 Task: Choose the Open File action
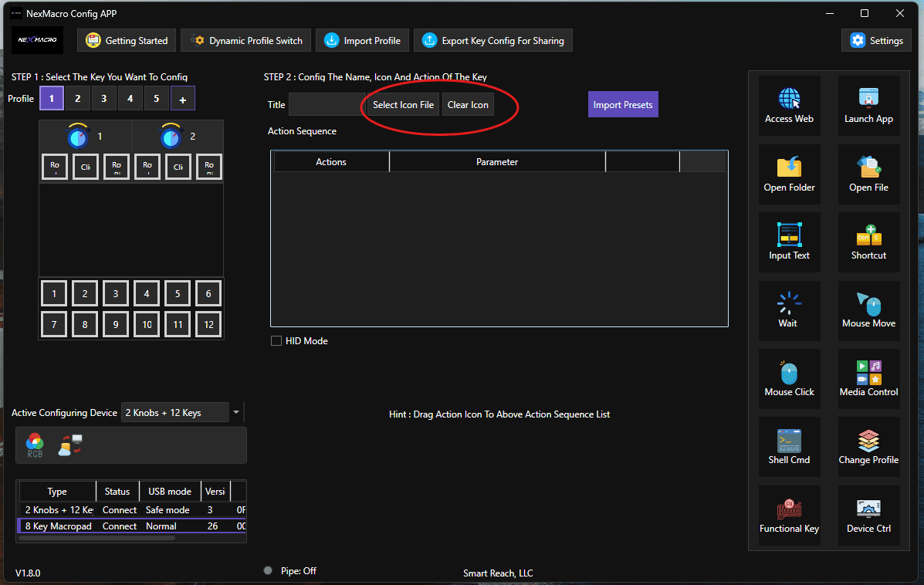click(x=868, y=174)
